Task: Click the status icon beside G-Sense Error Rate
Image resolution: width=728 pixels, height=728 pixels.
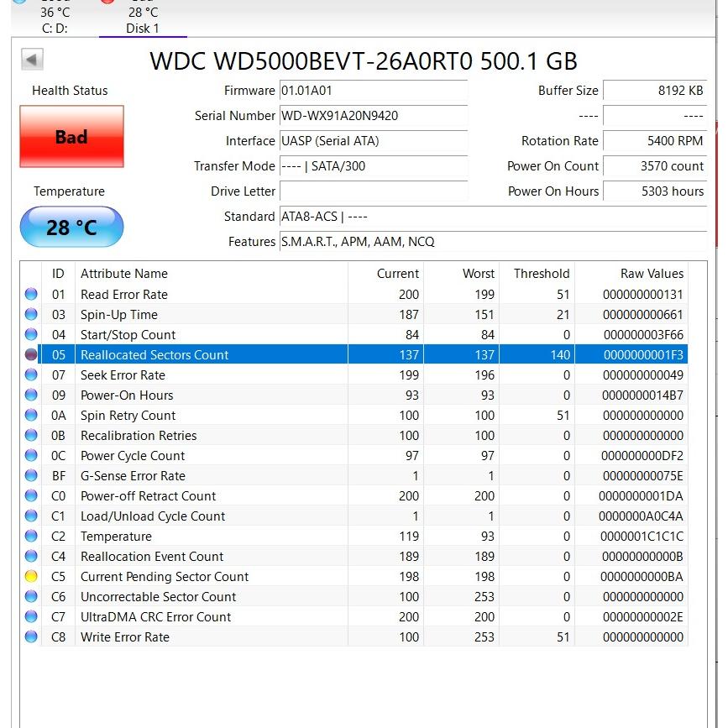Action: (31, 476)
